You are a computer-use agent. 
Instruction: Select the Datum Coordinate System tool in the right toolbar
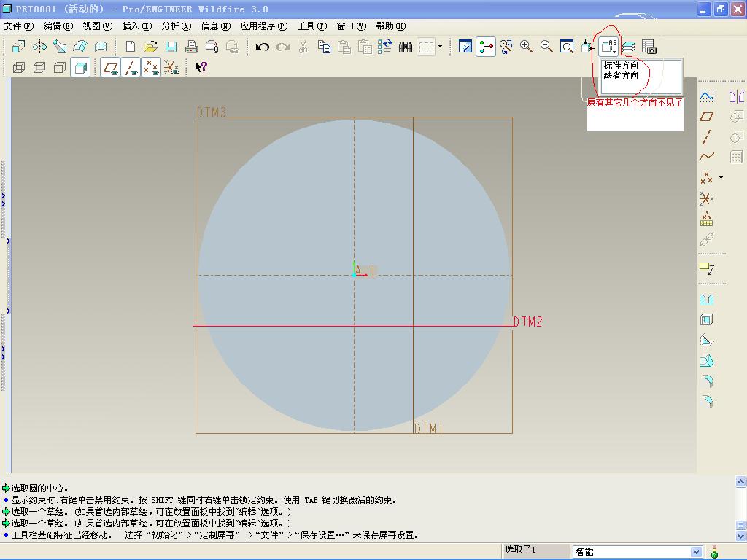[x=706, y=198]
